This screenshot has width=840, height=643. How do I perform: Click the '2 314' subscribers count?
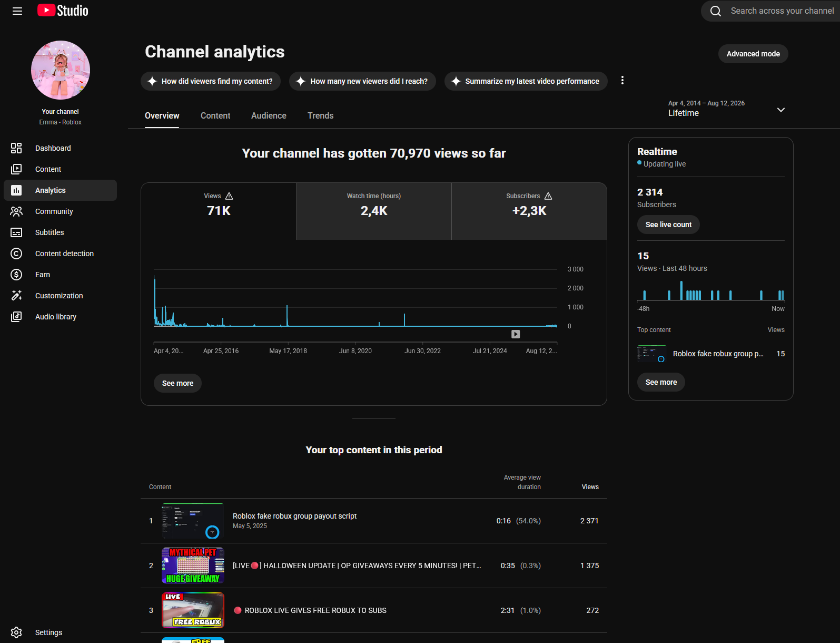click(x=650, y=192)
